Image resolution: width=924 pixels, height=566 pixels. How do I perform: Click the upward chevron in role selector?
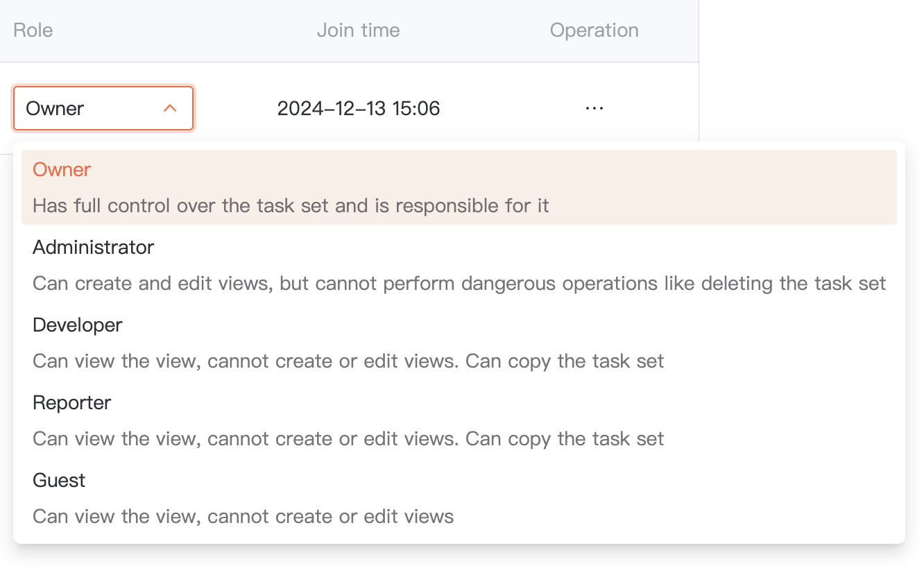170,108
